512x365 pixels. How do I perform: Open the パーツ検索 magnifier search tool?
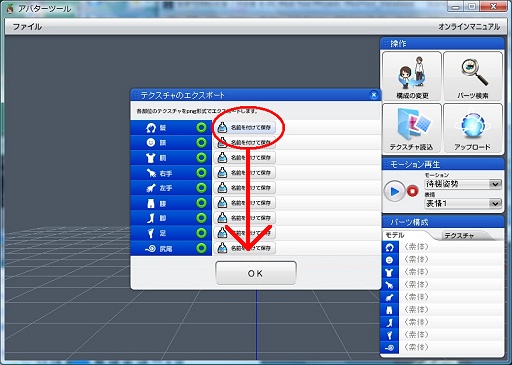[x=473, y=76]
